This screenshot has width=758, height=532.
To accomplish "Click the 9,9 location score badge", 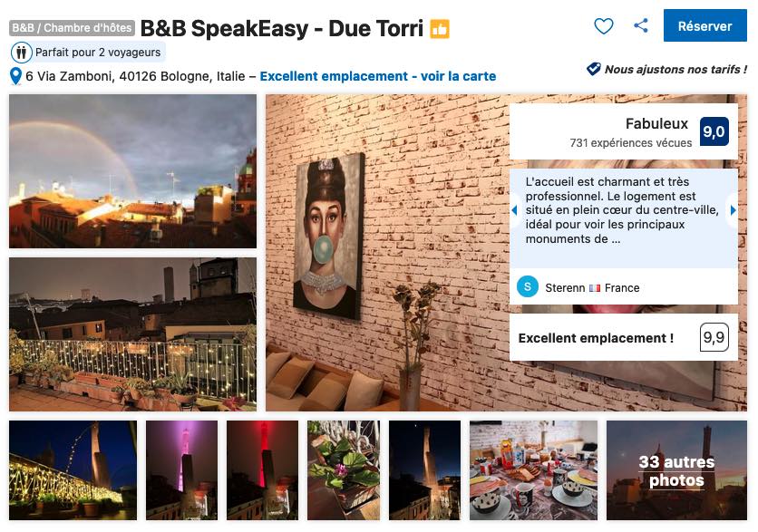I will (x=714, y=337).
